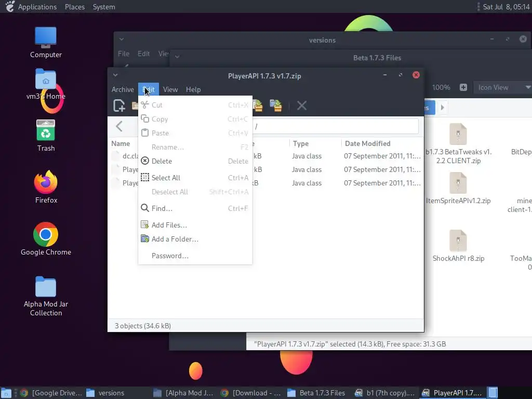Click the Rename… menu entry
Viewport: 532px width, 399px height.
(x=195, y=147)
